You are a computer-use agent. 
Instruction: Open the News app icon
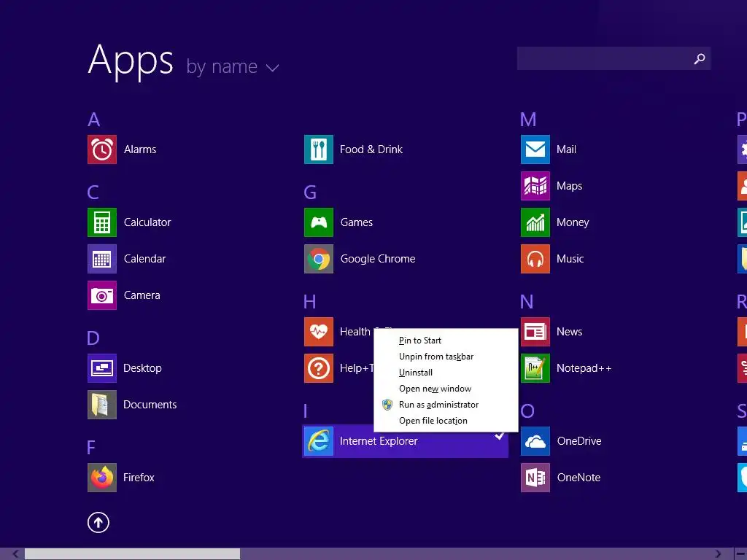click(535, 332)
